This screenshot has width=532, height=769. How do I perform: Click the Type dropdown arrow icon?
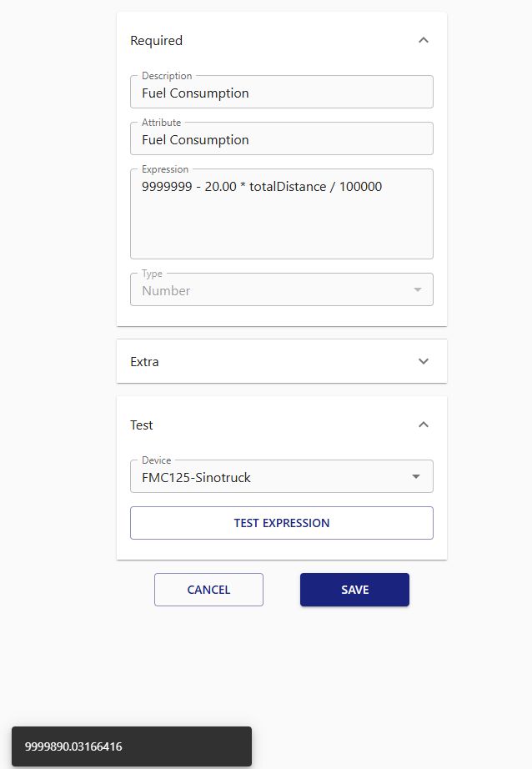418,290
